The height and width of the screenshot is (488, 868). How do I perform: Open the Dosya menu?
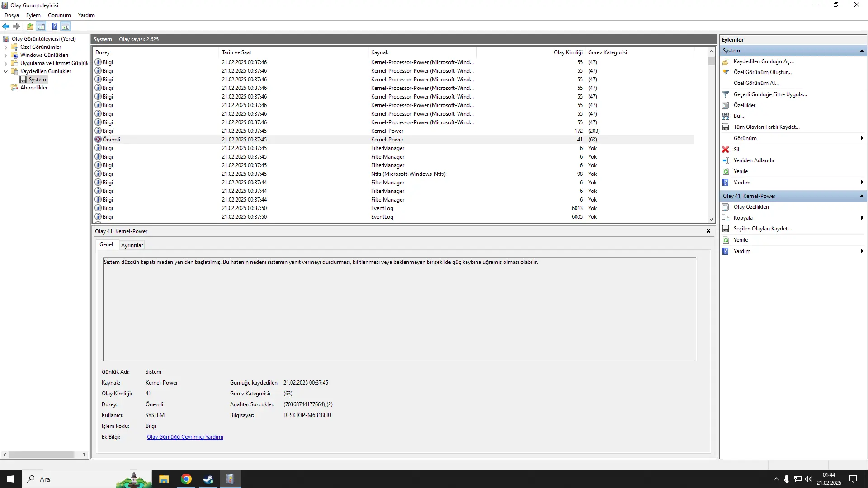click(x=12, y=15)
